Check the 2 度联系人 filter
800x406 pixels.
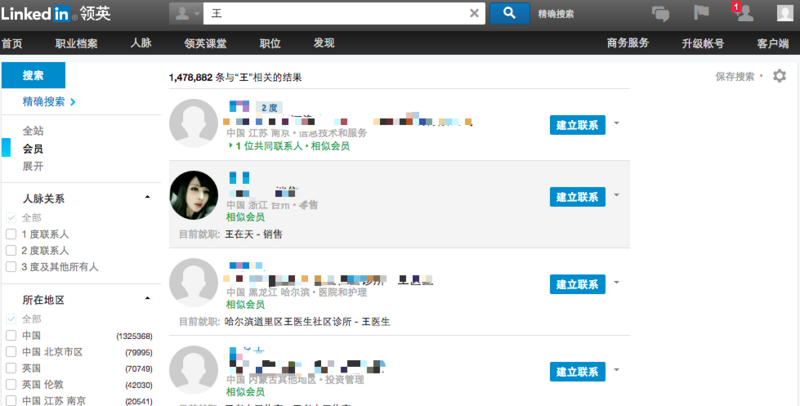(11, 250)
